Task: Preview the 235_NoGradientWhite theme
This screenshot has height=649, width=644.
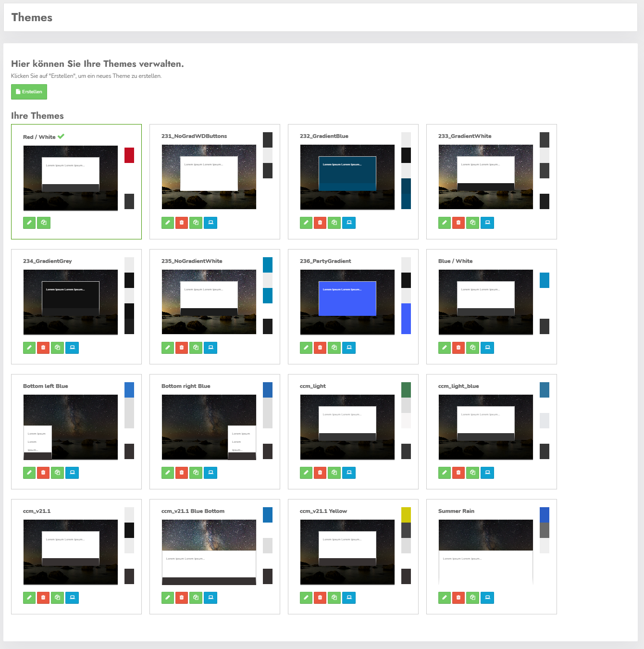Action: click(211, 348)
